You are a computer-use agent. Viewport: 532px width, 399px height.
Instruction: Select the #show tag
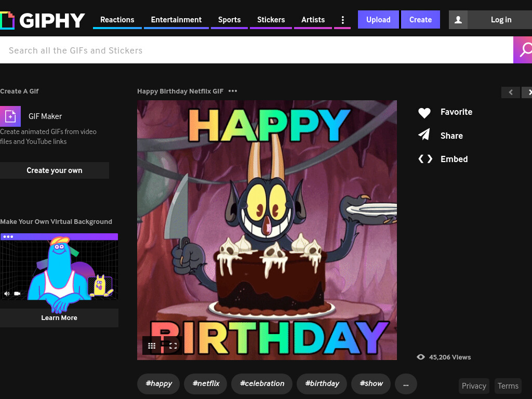371,384
